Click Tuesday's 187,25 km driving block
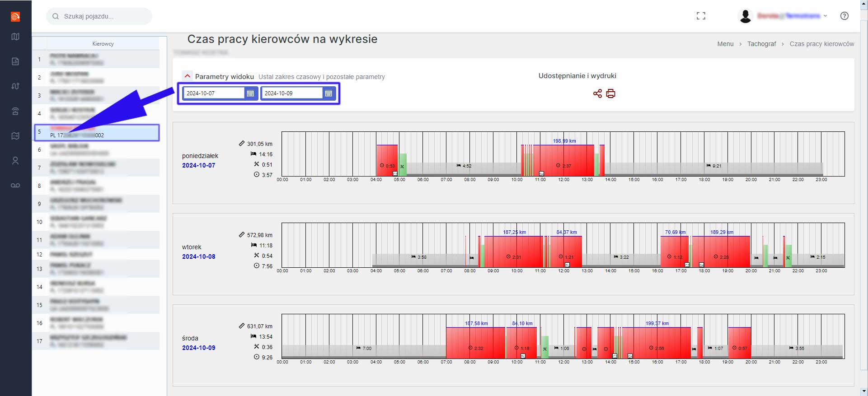 click(x=514, y=252)
